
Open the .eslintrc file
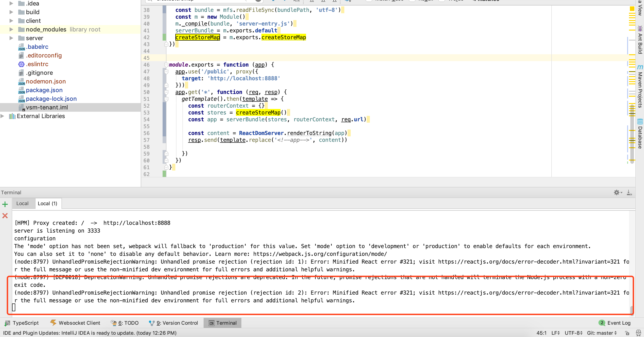(x=37, y=64)
